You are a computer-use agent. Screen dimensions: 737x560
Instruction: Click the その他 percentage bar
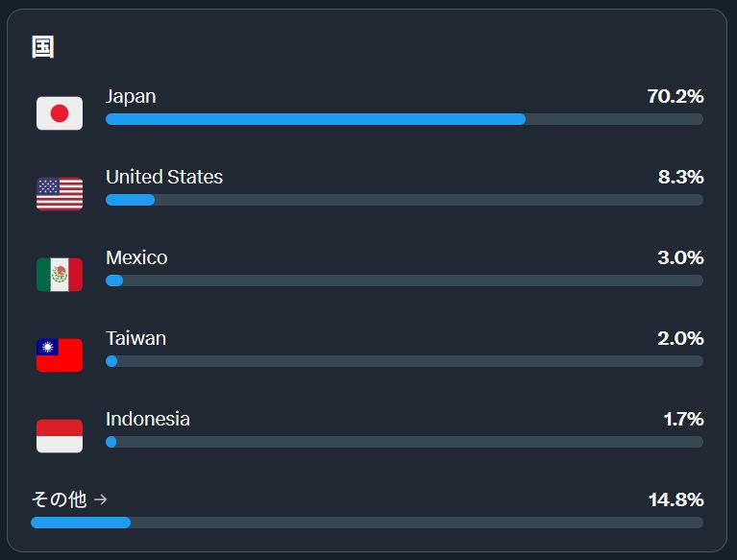pos(367,523)
